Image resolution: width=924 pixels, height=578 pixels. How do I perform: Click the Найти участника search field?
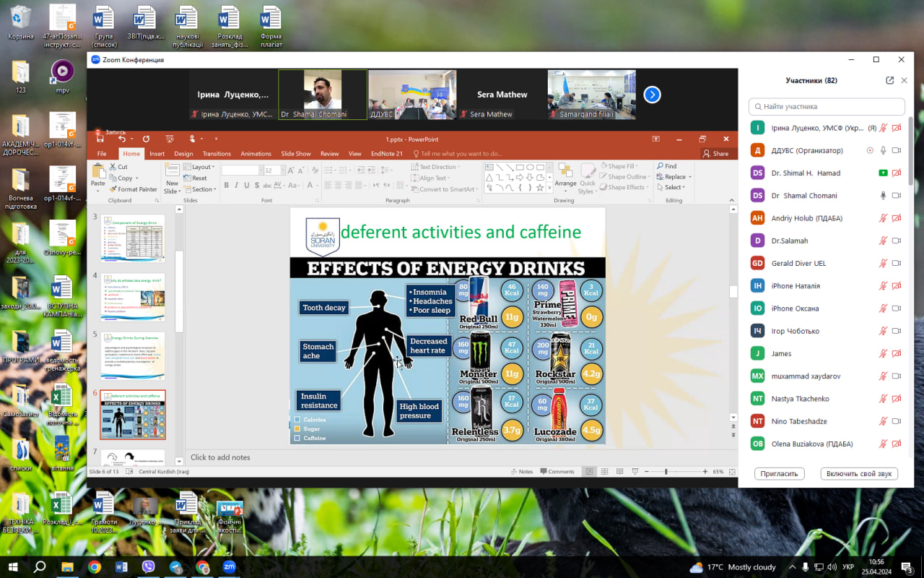tap(827, 106)
